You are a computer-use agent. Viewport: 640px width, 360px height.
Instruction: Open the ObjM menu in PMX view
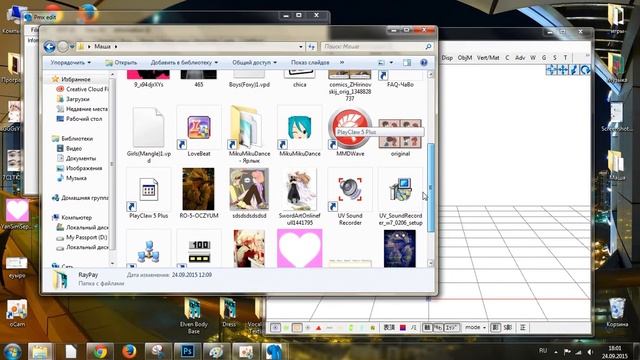point(464,58)
